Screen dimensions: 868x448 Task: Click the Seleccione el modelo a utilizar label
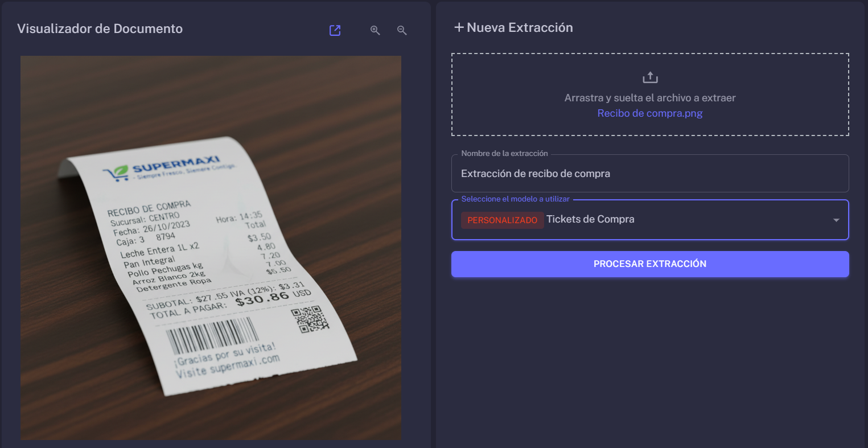(515, 199)
